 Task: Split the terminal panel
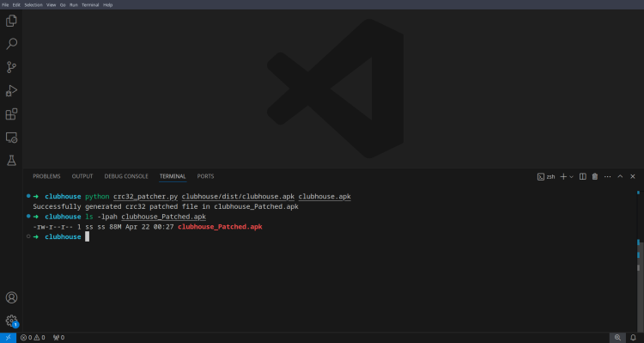[x=582, y=176]
